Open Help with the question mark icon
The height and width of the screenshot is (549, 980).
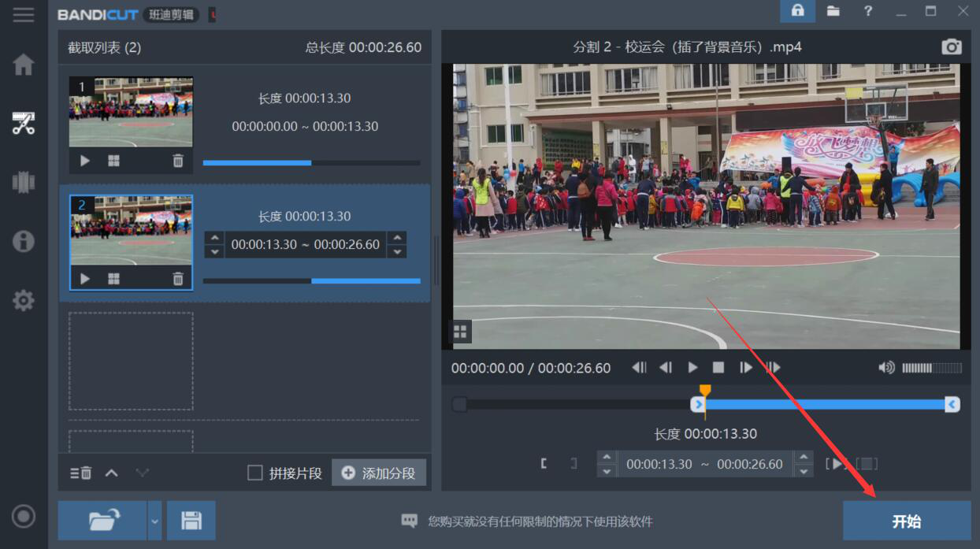[x=868, y=11]
